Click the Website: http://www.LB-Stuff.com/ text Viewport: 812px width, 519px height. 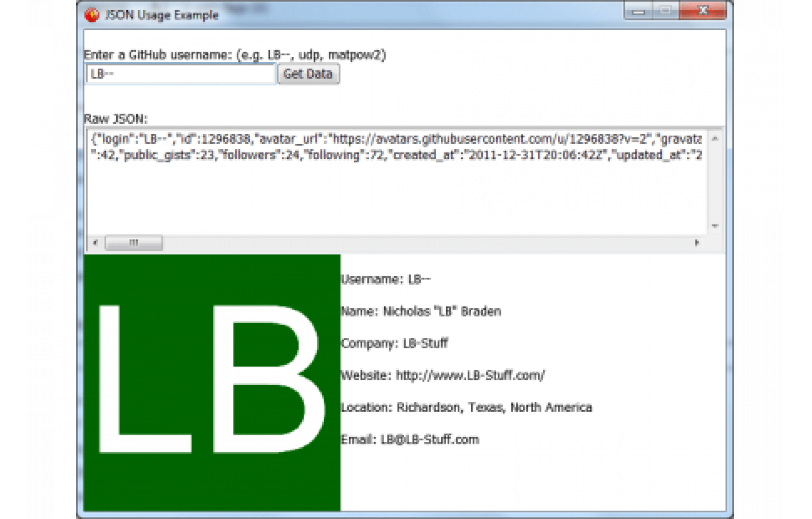pos(443,375)
